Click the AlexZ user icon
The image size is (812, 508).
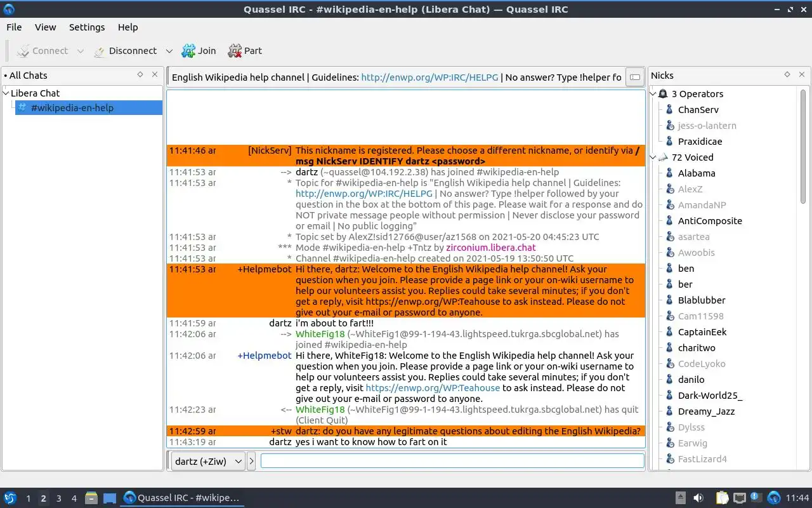(669, 189)
